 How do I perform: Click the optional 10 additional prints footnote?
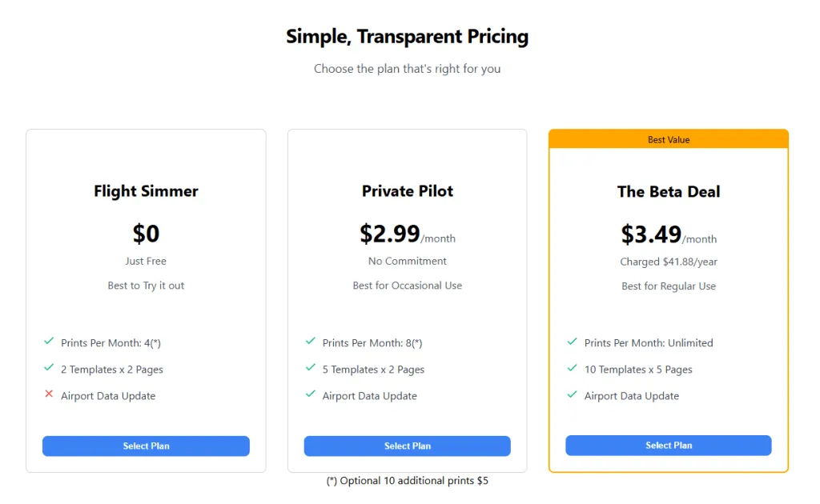(407, 481)
